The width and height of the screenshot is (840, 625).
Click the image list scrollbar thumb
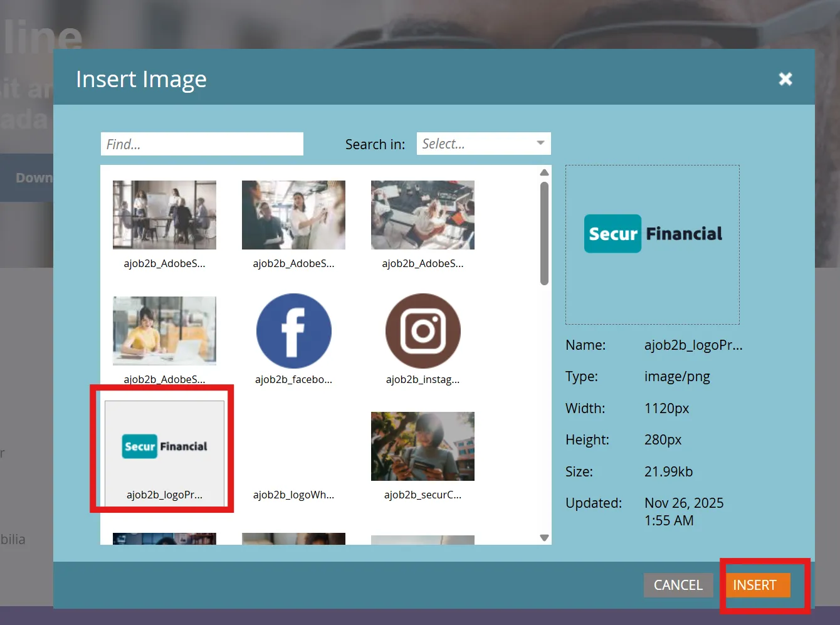coord(544,233)
